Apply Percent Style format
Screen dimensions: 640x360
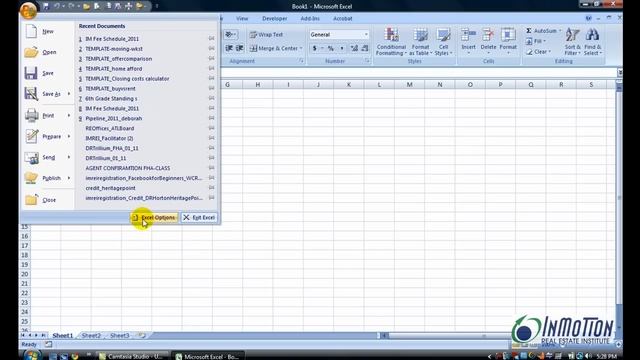pyautogui.click(x=331, y=48)
